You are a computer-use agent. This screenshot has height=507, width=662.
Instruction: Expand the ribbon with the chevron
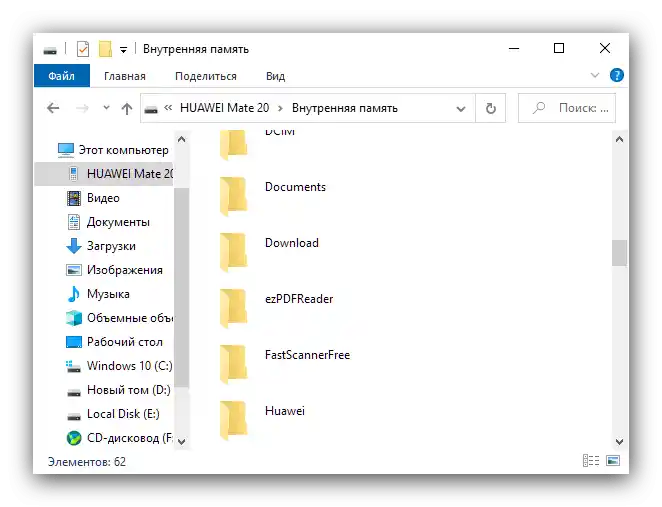click(594, 76)
